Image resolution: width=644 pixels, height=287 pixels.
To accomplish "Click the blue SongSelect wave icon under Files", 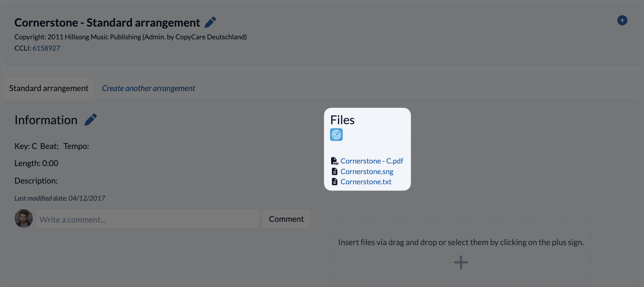I will coord(336,135).
